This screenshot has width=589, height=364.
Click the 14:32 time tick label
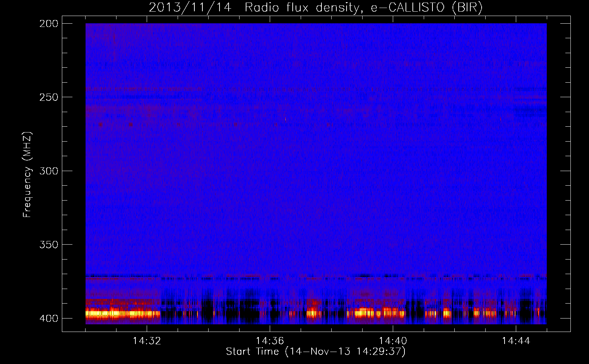coord(147,341)
